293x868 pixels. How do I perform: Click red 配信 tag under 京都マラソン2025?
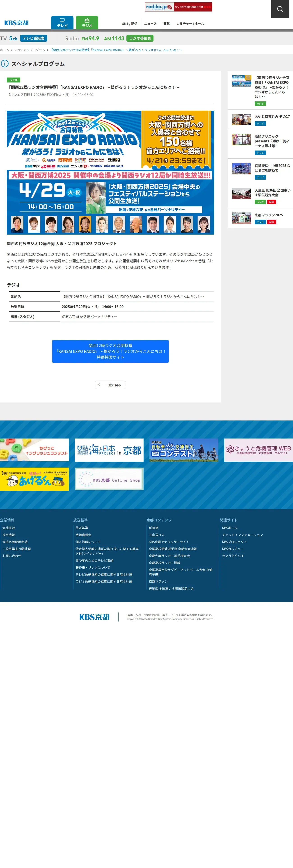[x=271, y=222]
